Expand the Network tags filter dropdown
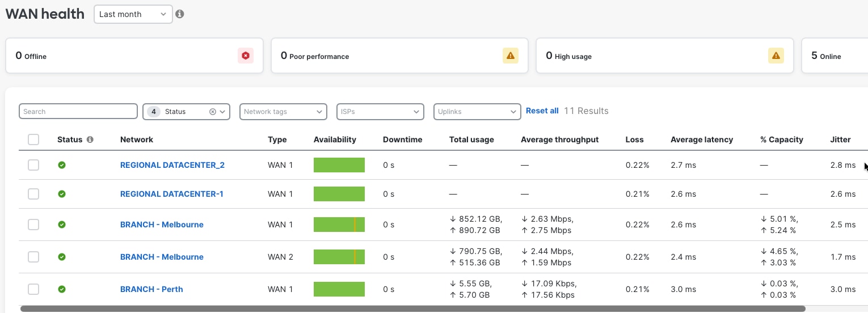The height and width of the screenshot is (313, 868). point(283,112)
